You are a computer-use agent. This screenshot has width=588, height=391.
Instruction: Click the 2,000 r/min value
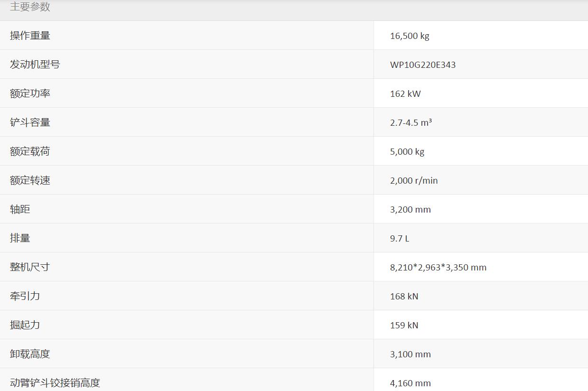click(x=414, y=181)
